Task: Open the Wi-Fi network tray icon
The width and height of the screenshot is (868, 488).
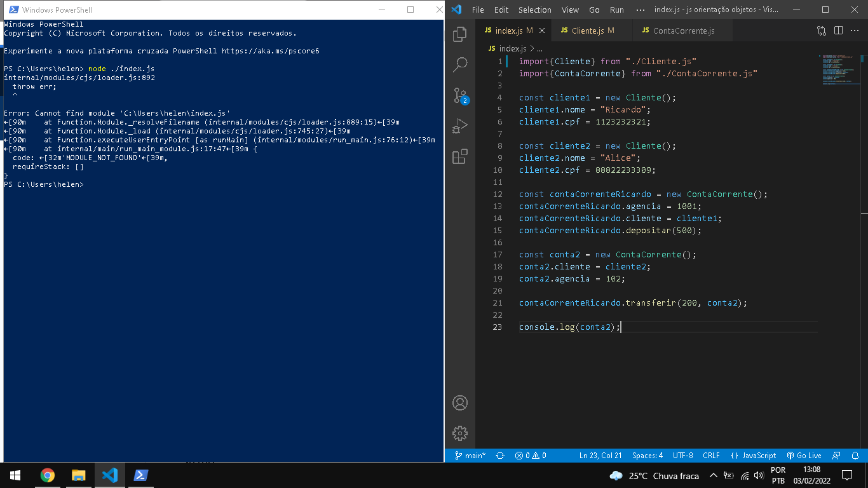Action: click(x=744, y=475)
